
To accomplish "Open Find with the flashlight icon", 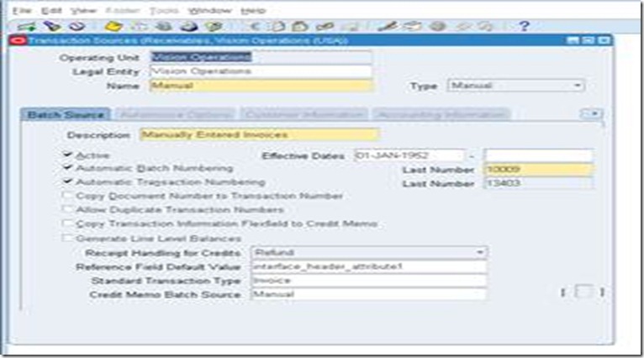I will click(x=52, y=27).
